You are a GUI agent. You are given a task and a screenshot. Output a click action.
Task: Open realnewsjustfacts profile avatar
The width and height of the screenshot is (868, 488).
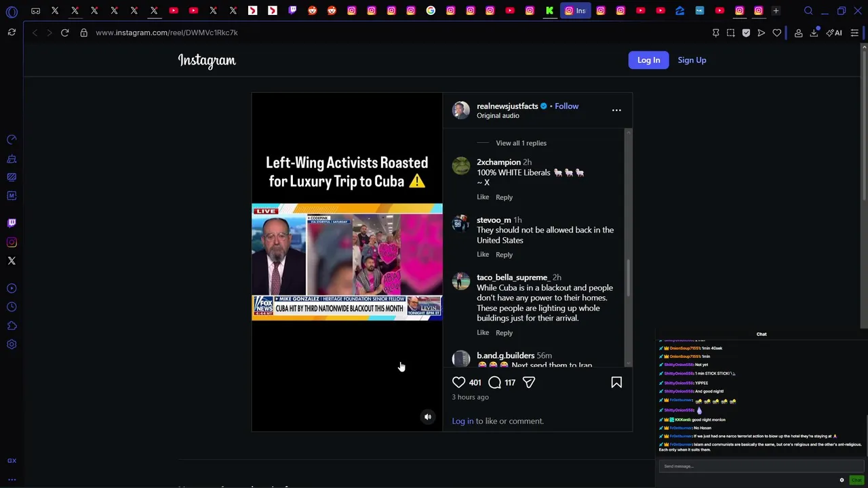pyautogui.click(x=461, y=110)
